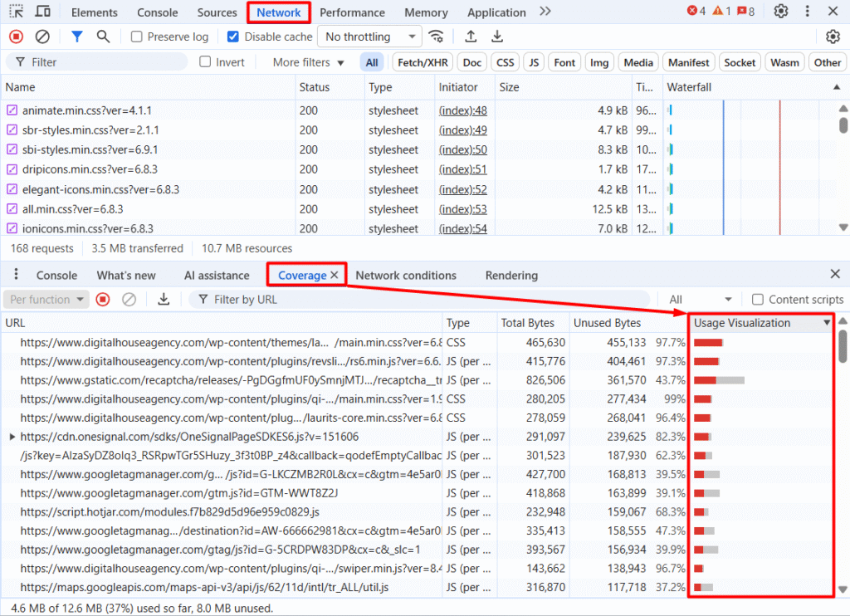
Task: Enable the Preserve log checkbox
Action: click(137, 37)
